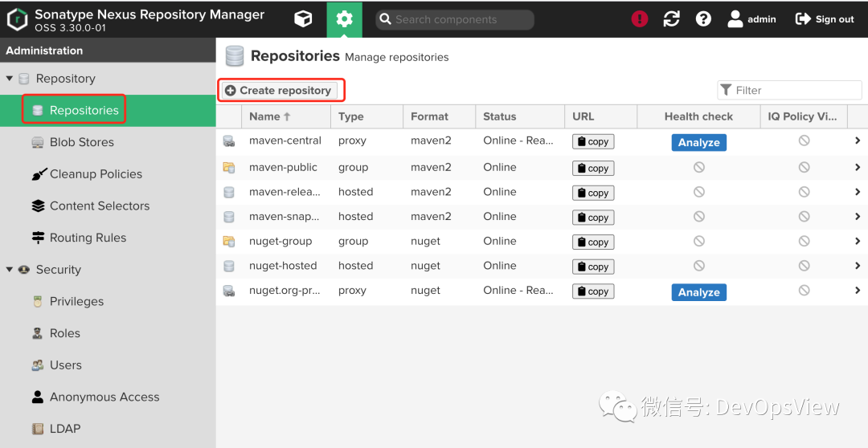Image resolution: width=868 pixels, height=448 pixels.
Task: Sort by the Type column header
Action: [x=367, y=116]
